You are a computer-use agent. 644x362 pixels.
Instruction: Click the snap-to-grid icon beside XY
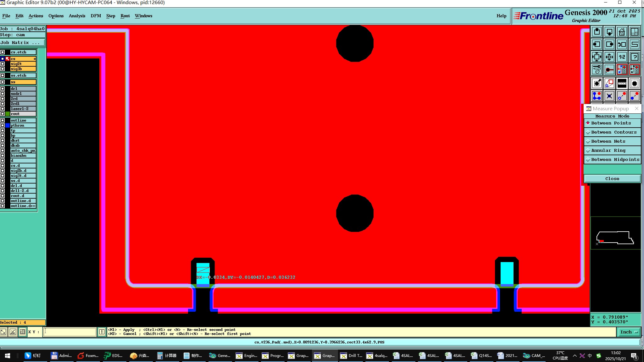coord(23,332)
